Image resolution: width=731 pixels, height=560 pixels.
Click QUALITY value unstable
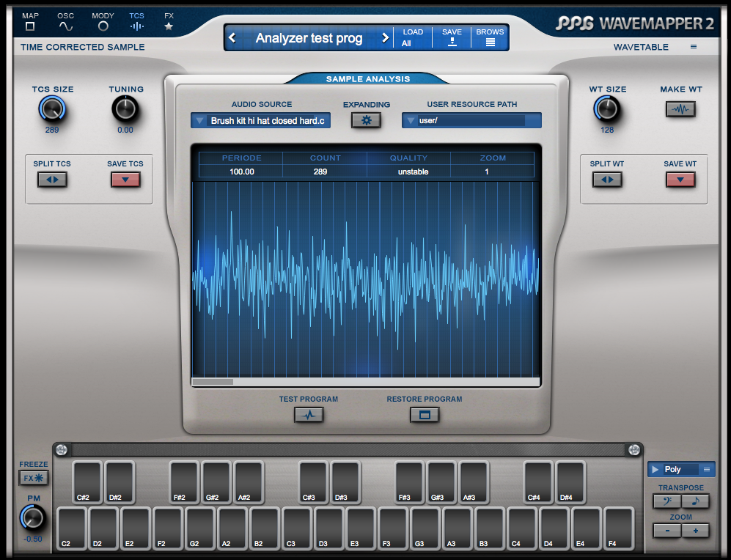tap(413, 172)
